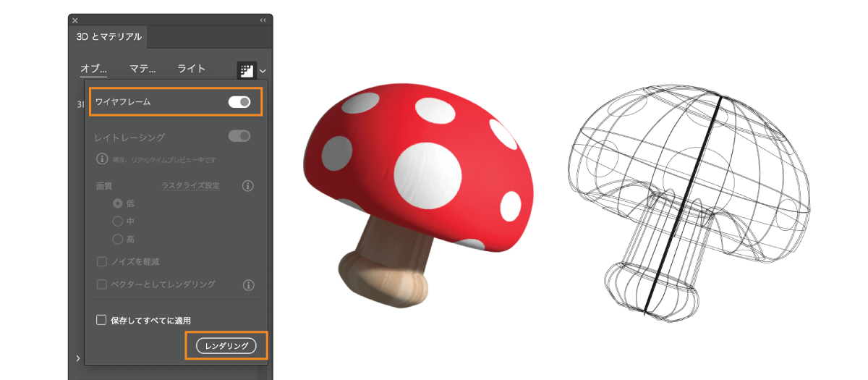
Task: Open the オブジェクト tab
Action: coord(94,69)
